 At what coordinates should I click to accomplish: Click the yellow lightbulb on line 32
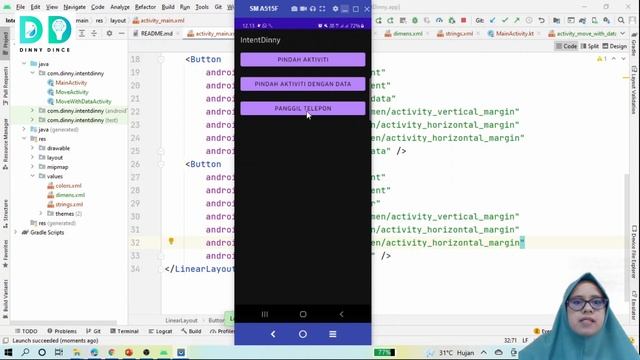(x=171, y=241)
